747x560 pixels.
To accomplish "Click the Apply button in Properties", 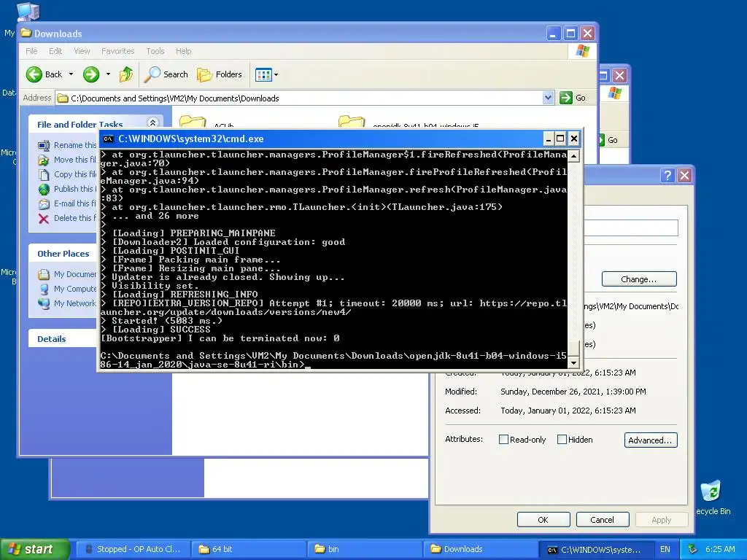I will tap(661, 519).
